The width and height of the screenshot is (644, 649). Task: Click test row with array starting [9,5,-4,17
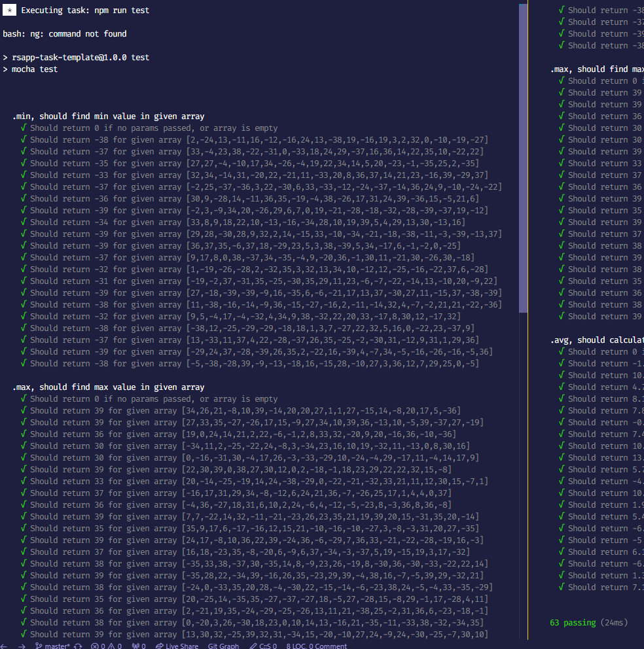tap(241, 316)
